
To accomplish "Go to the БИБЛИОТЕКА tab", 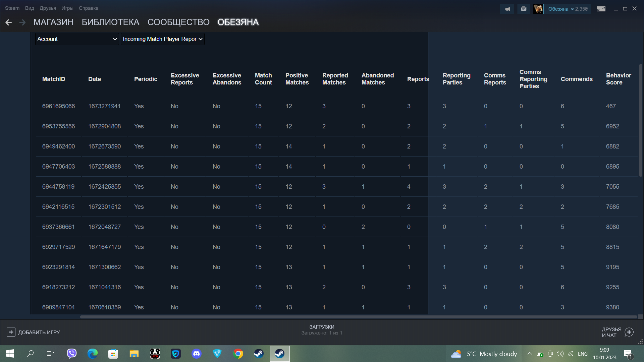I will tap(110, 22).
